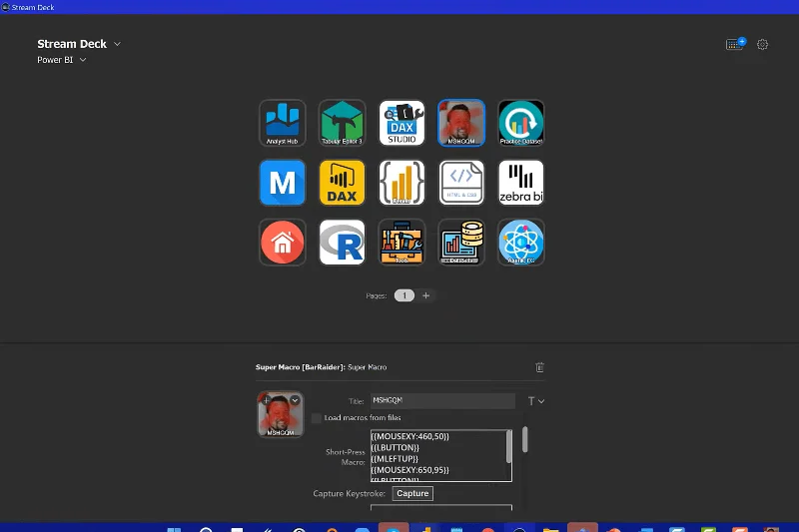Add a new page with plus button

tap(426, 295)
